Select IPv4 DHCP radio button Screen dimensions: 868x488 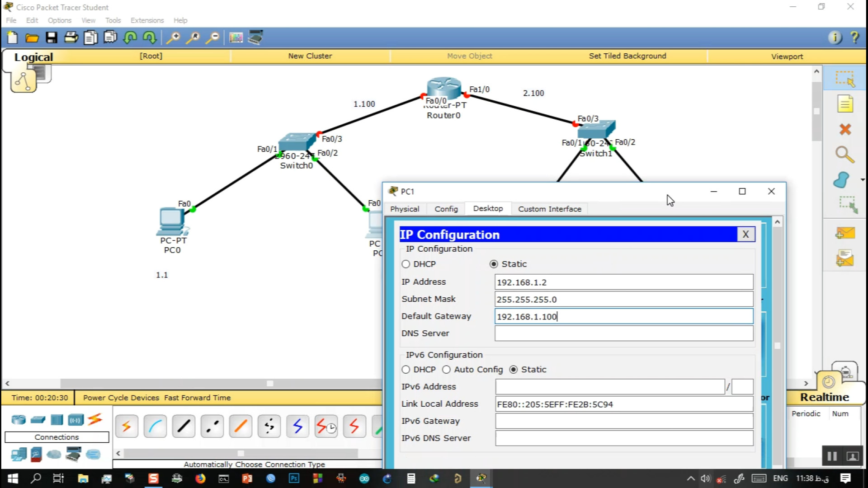pos(406,264)
